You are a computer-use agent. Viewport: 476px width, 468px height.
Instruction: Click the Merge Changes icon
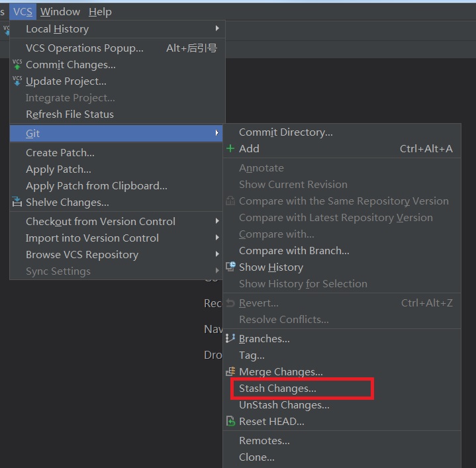tap(230, 371)
